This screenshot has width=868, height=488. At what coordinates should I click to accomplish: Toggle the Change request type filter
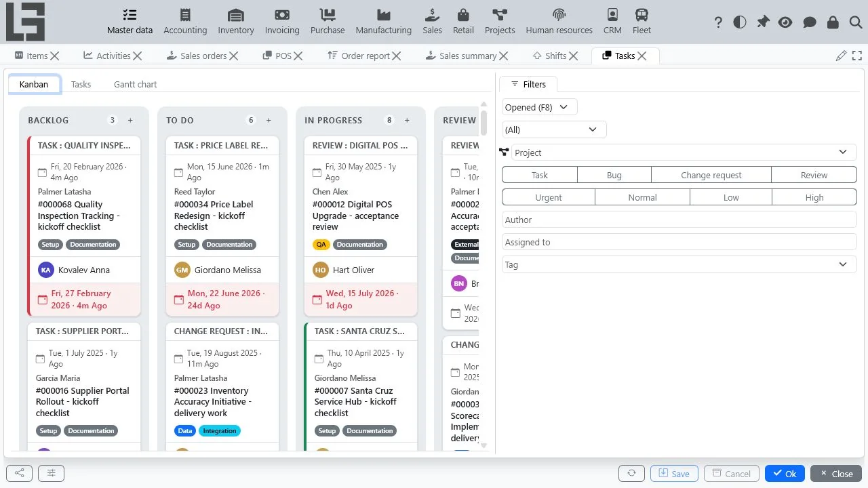click(711, 175)
